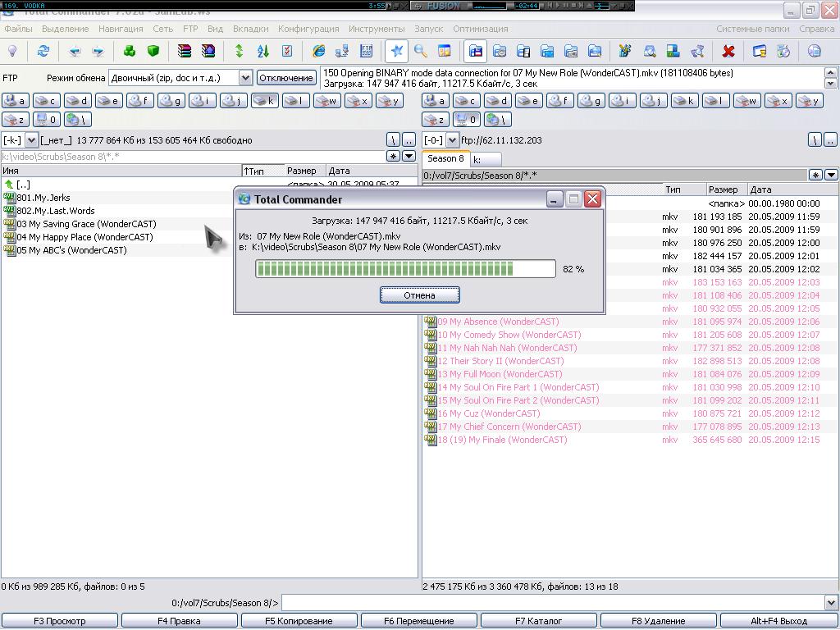Open the command line history dropdown
The width and height of the screenshot is (840, 630).
click(831, 603)
